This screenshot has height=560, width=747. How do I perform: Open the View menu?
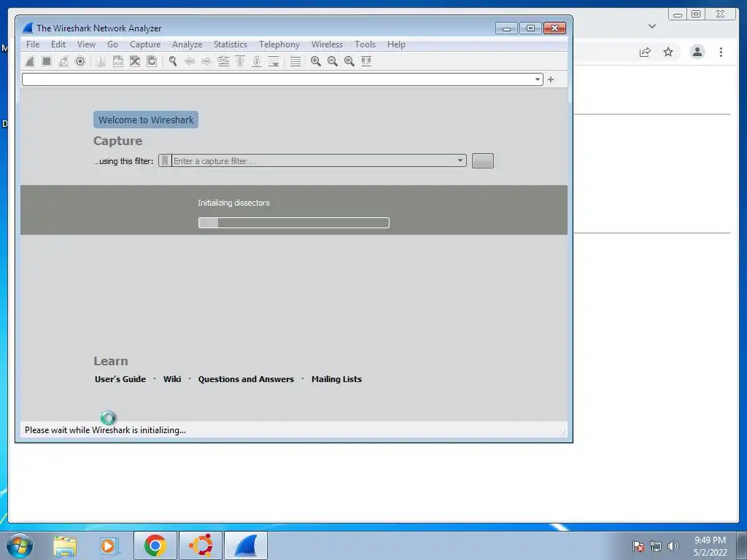(86, 44)
